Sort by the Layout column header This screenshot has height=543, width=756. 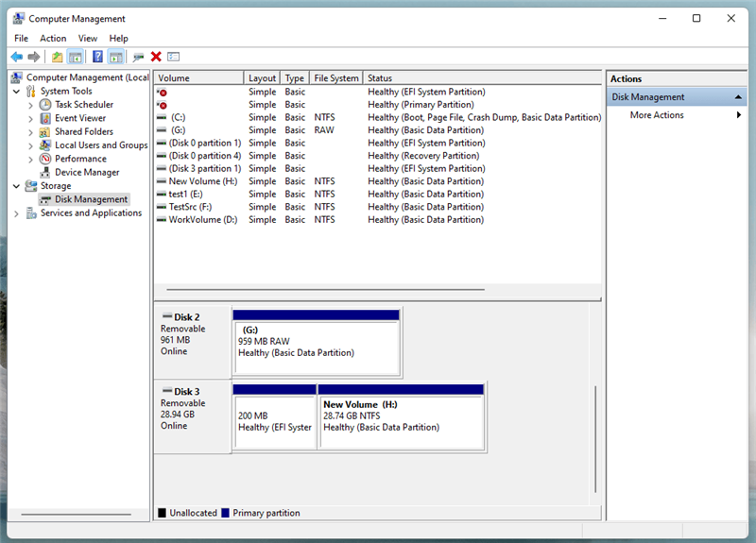(262, 78)
